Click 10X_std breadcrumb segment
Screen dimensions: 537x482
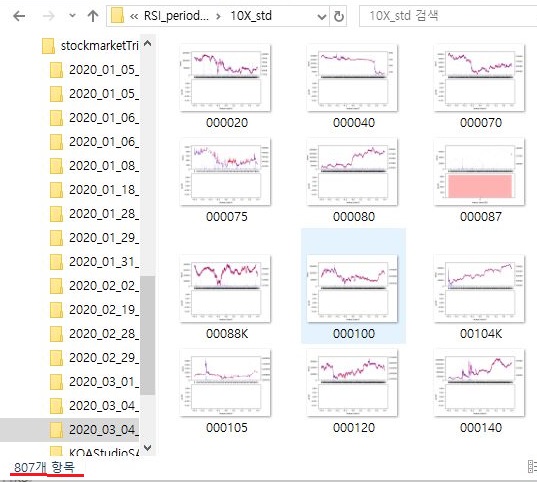(251, 16)
